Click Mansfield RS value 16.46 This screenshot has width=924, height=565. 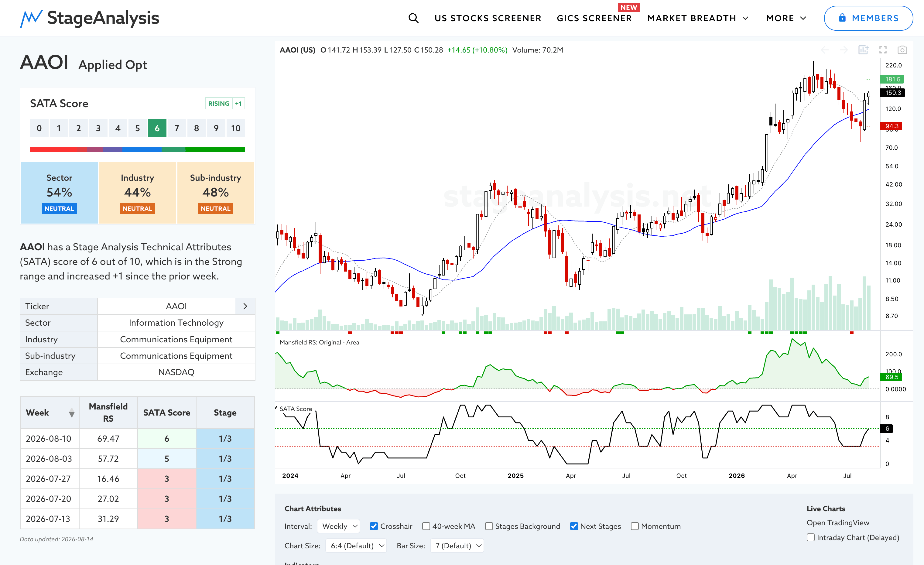(x=108, y=479)
